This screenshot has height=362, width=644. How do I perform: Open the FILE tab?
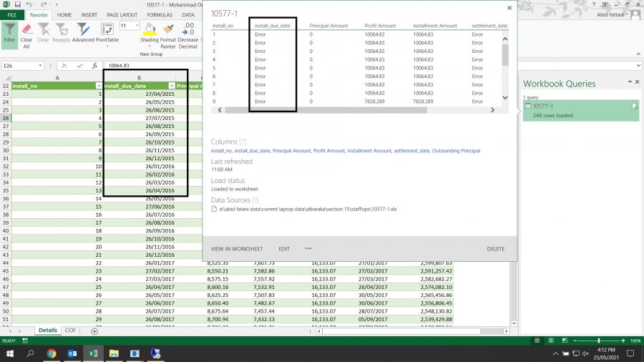(x=12, y=15)
